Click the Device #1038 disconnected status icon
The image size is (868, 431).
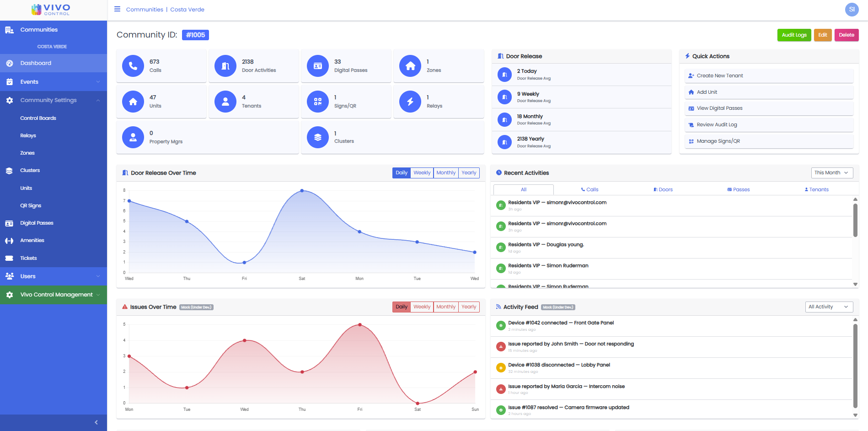[501, 368]
